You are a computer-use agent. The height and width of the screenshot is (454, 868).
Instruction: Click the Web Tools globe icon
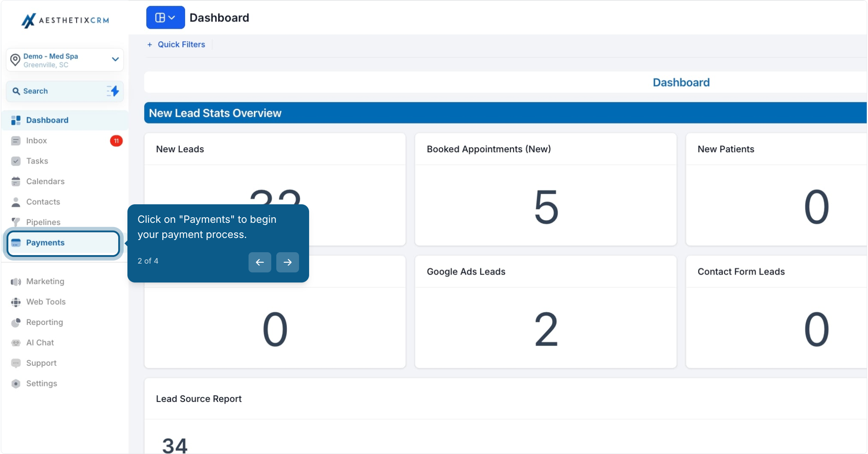pos(16,302)
